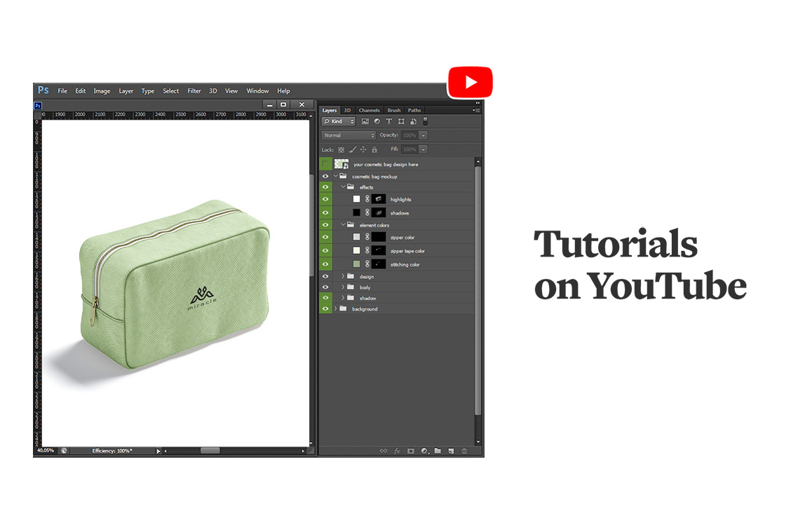Toggle visibility of stitching color layer
This screenshot has height=532, width=798.
325,264
